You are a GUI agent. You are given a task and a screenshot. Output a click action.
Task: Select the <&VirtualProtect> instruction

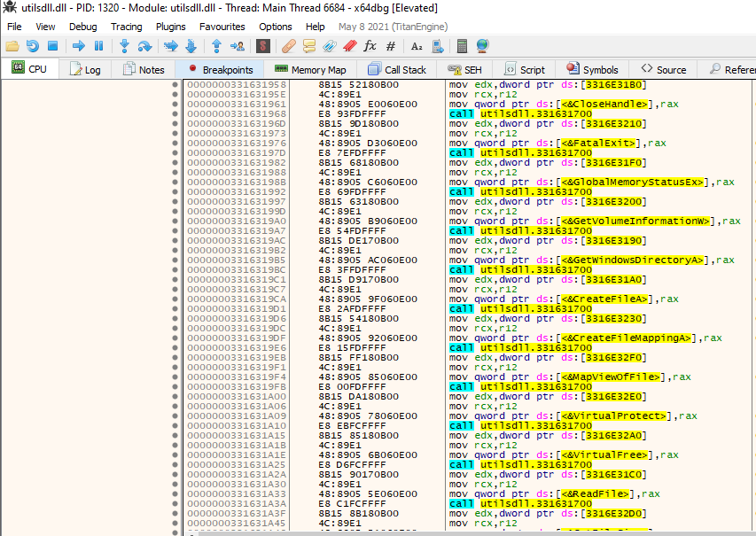(x=573, y=416)
